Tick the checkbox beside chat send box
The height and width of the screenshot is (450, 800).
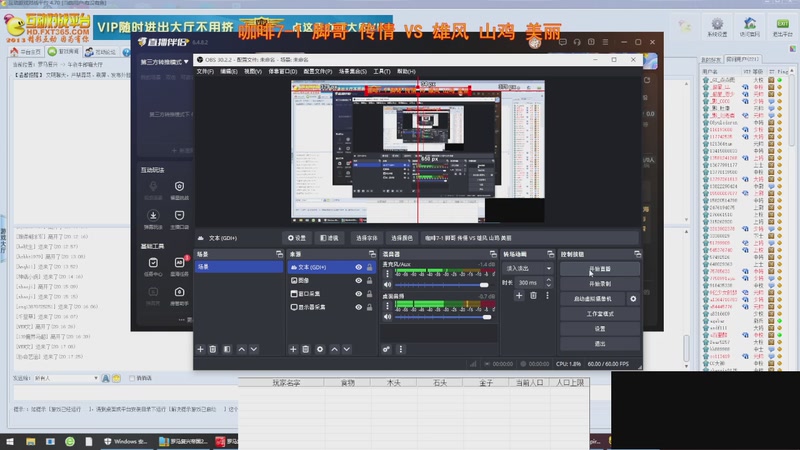132,378
